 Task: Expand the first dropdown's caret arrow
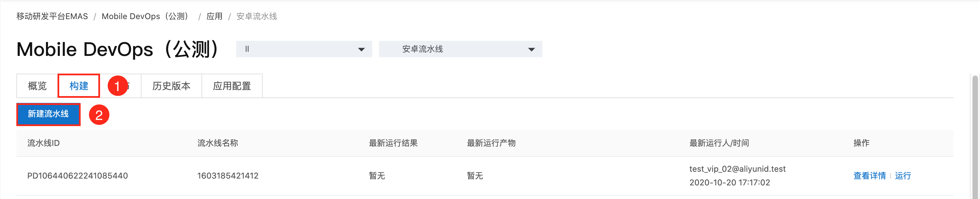click(x=361, y=49)
